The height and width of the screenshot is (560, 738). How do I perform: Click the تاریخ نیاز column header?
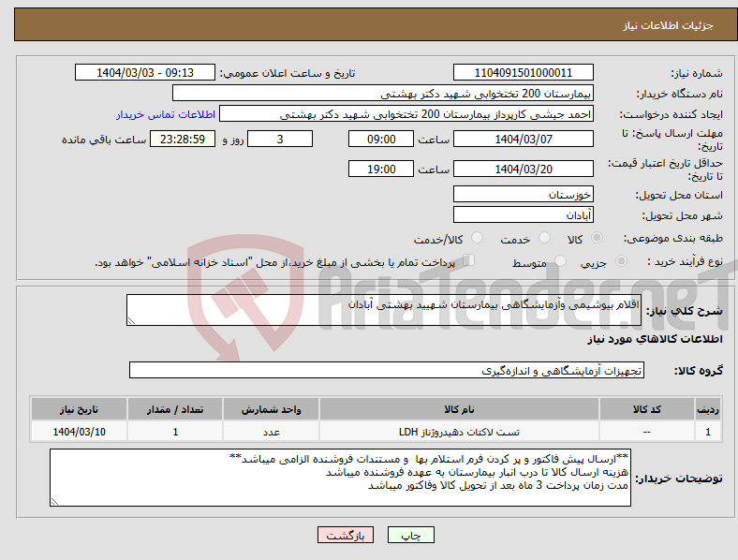(x=79, y=409)
